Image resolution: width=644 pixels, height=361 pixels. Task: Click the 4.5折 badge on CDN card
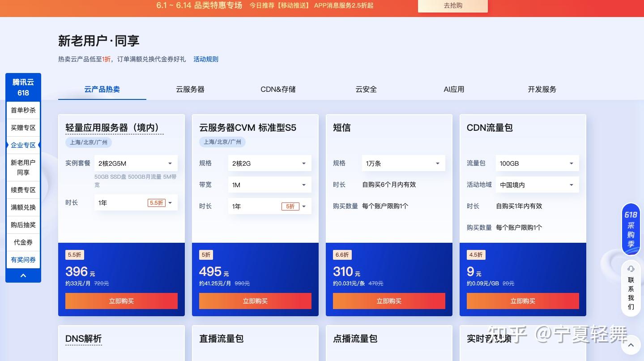coord(476,255)
